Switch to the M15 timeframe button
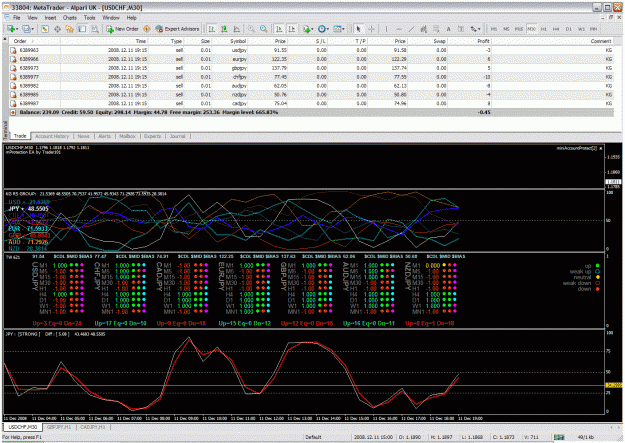 [x=519, y=29]
